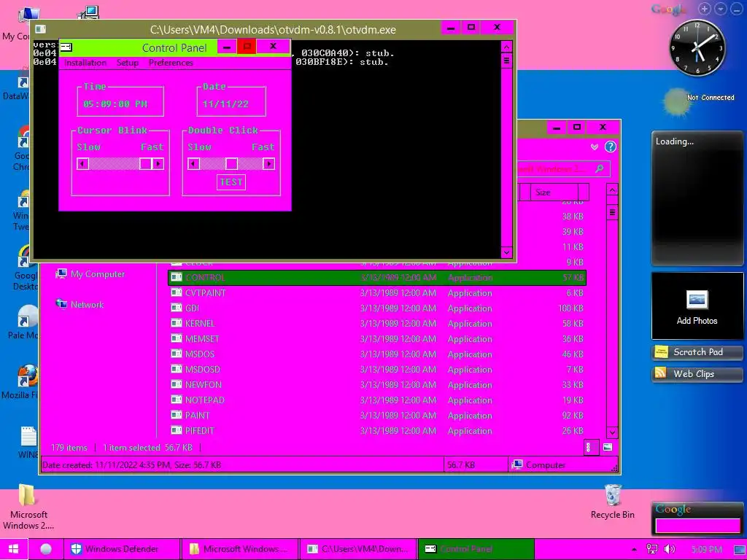Click the Size column header in Explorer
This screenshot has width=747, height=560.
point(554,192)
